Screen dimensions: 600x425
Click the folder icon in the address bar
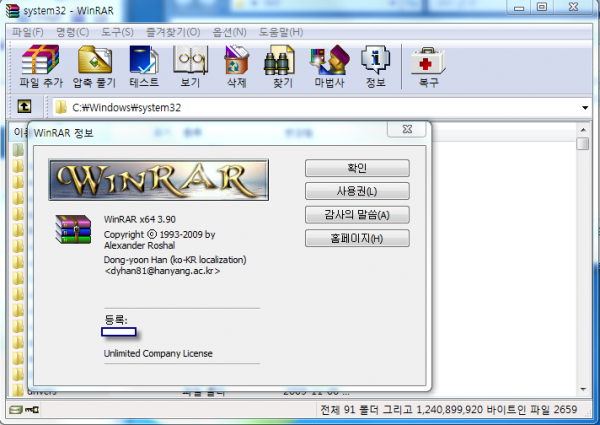tap(60, 107)
